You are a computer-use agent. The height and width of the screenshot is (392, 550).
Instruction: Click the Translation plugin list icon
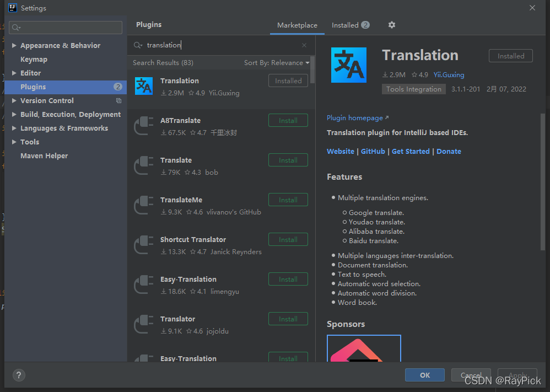tap(144, 87)
